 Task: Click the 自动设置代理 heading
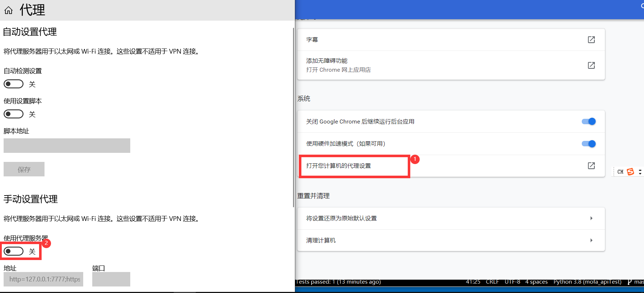(x=30, y=32)
